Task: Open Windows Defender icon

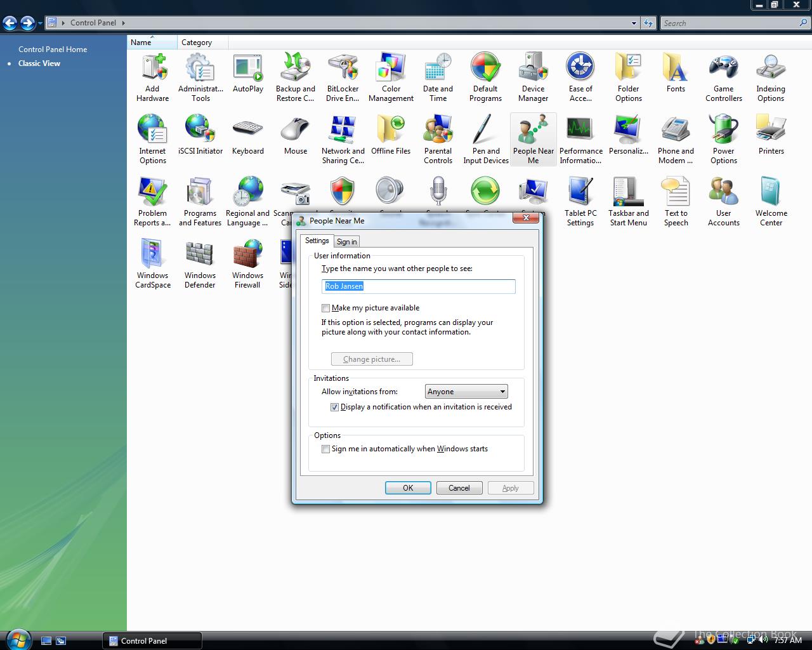Action: (x=200, y=264)
